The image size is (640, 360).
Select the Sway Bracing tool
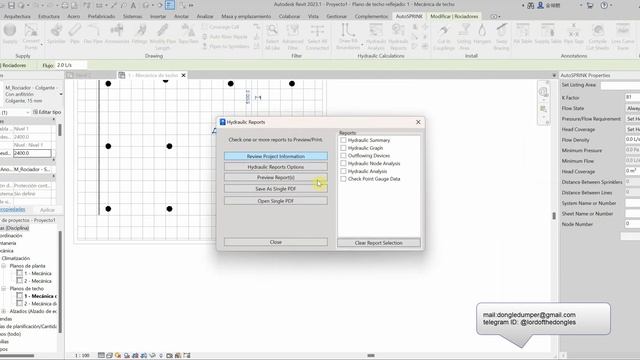501,37
